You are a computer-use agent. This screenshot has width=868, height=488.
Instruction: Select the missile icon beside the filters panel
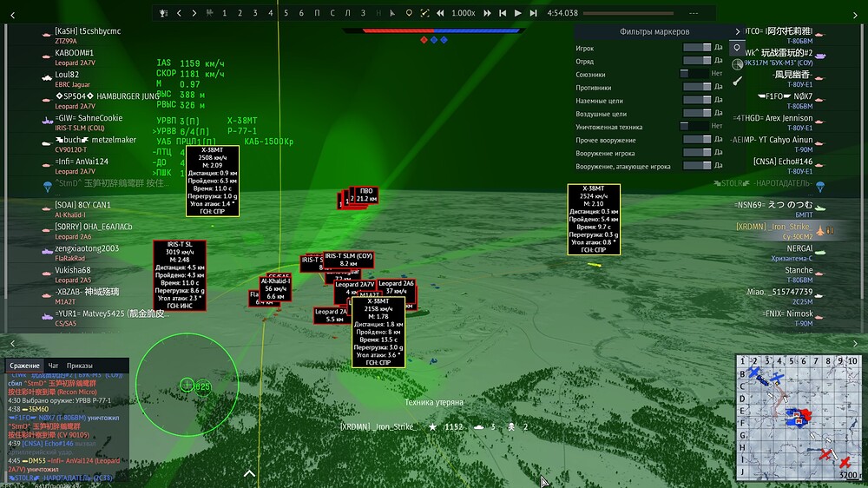pyautogui.click(x=737, y=81)
